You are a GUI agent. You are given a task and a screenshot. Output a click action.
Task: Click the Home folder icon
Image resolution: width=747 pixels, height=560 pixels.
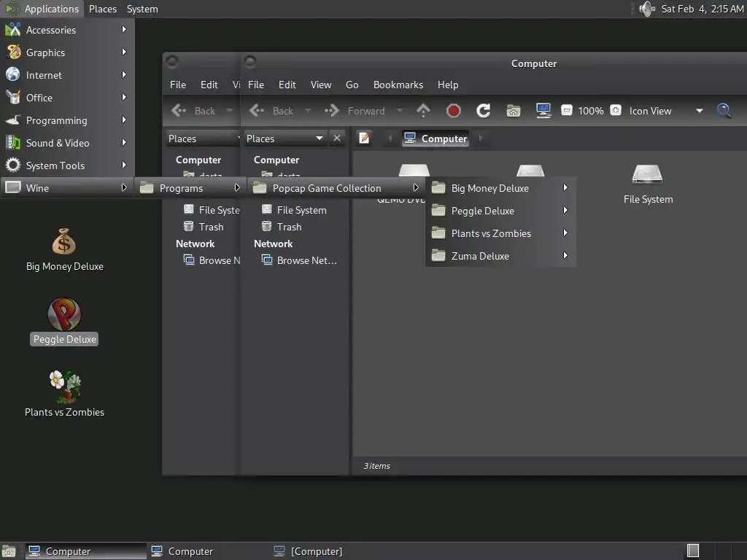tap(513, 111)
